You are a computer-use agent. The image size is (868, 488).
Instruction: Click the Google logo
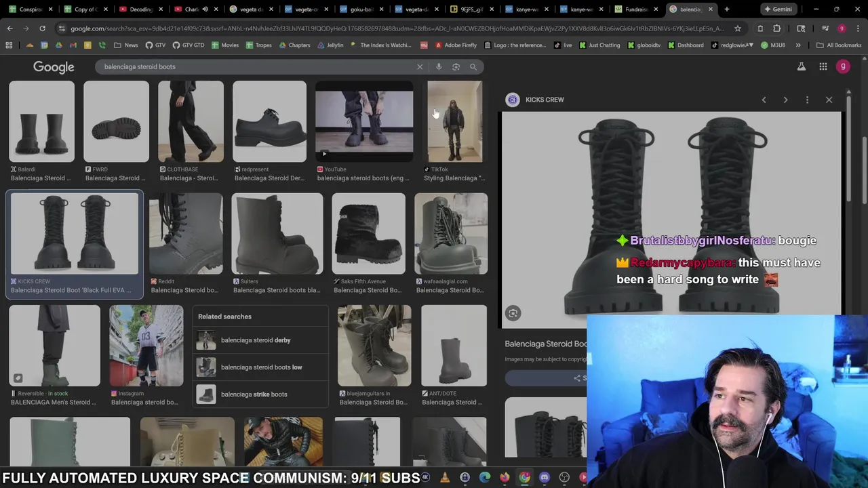54,67
